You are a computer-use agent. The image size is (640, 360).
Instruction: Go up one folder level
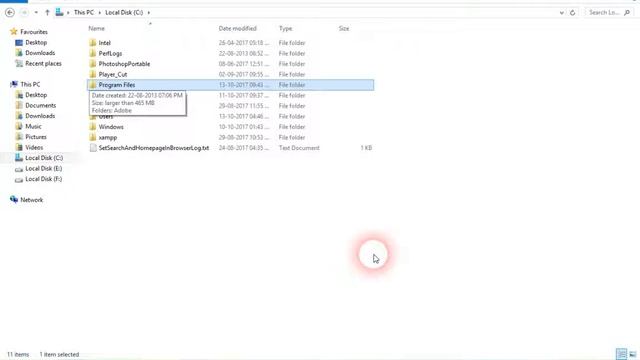coord(47,13)
